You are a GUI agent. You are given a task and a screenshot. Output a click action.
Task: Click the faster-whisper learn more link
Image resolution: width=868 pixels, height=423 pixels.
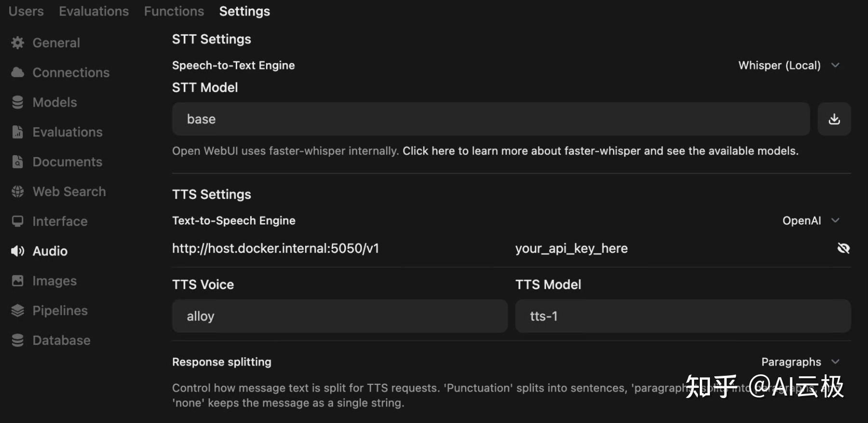coord(600,150)
